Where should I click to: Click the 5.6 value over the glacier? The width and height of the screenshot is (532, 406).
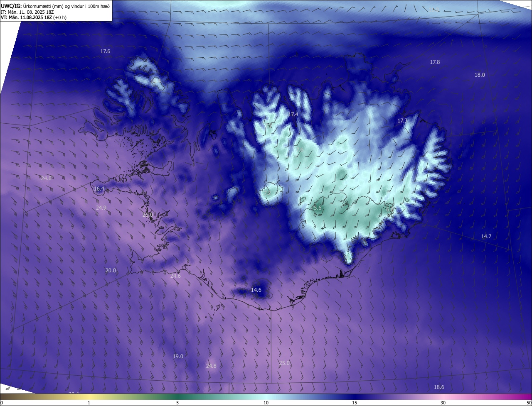318,208
